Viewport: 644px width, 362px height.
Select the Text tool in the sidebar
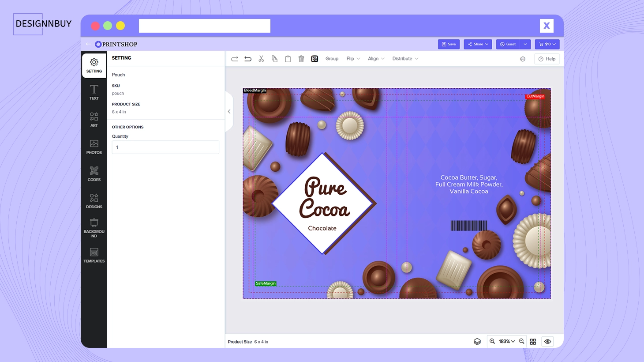[x=94, y=93]
